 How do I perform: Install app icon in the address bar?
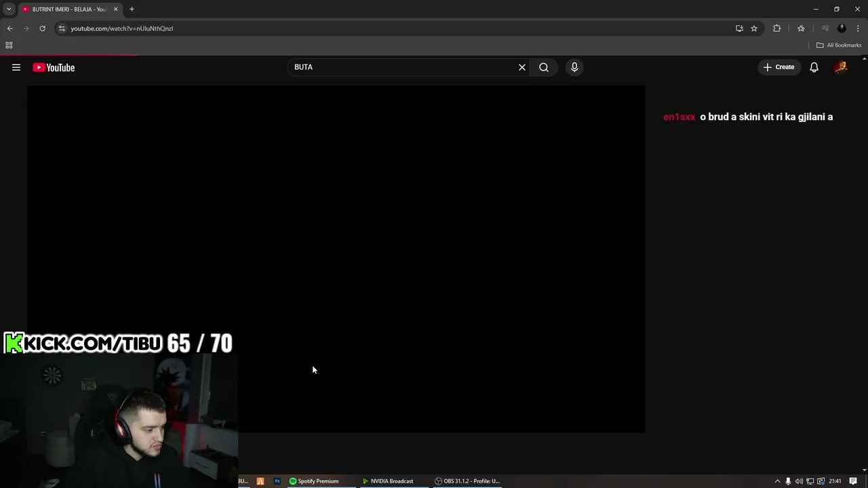[739, 28]
